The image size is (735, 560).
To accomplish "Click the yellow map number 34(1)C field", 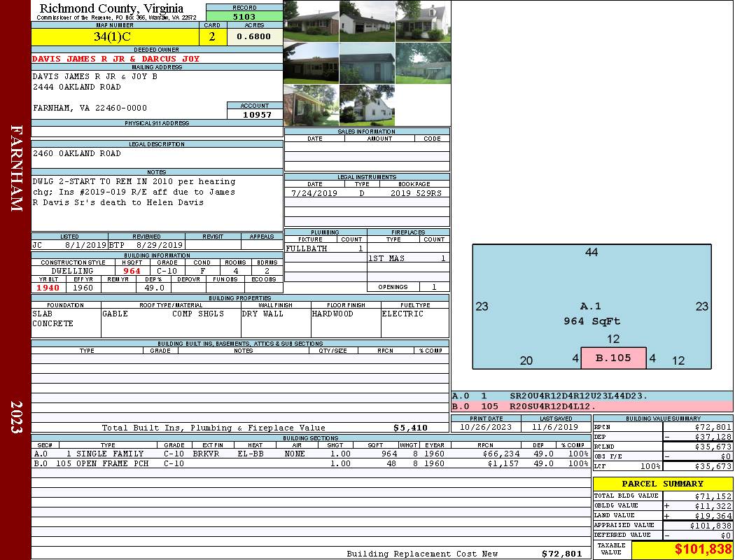I will [x=113, y=37].
